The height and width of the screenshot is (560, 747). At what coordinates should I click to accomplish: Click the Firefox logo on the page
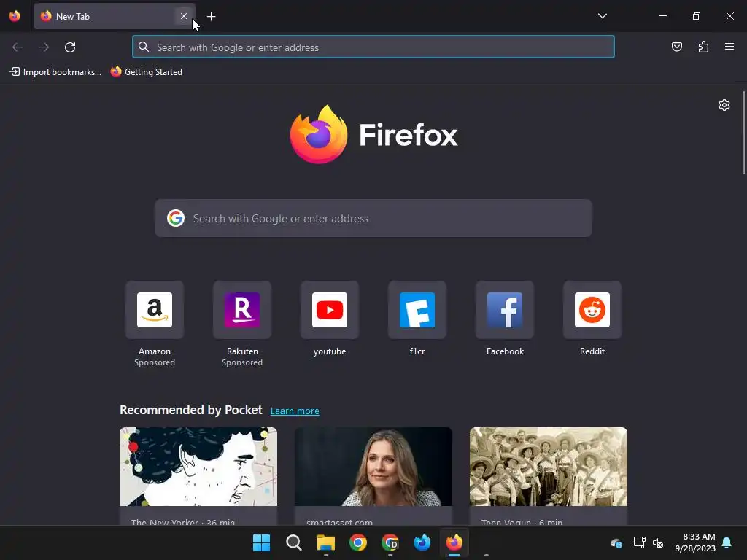click(x=373, y=134)
